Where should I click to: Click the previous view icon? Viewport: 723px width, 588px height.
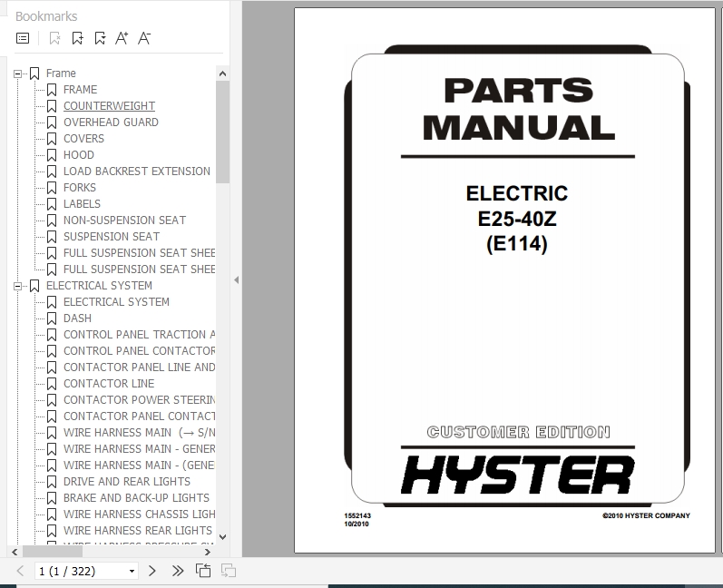click(x=203, y=571)
